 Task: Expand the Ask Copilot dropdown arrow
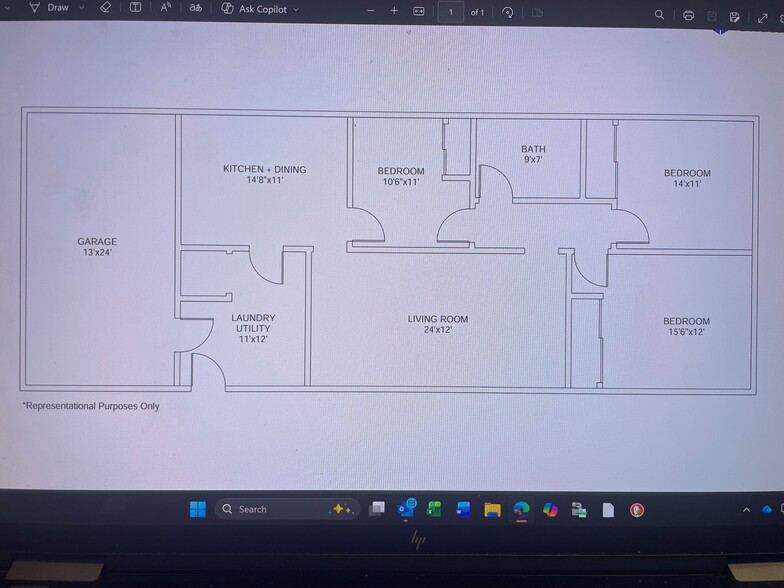click(x=296, y=9)
